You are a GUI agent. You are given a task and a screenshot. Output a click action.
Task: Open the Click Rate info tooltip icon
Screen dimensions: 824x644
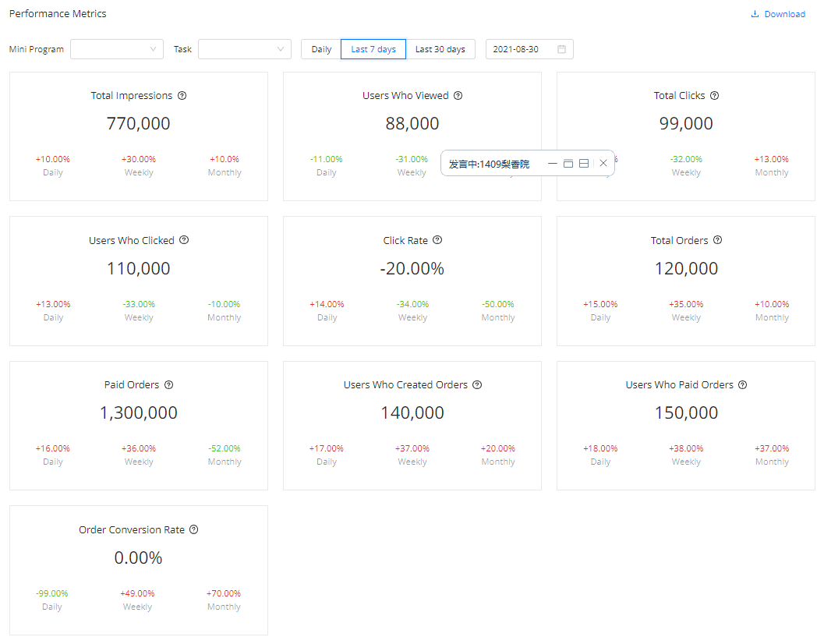click(x=437, y=240)
